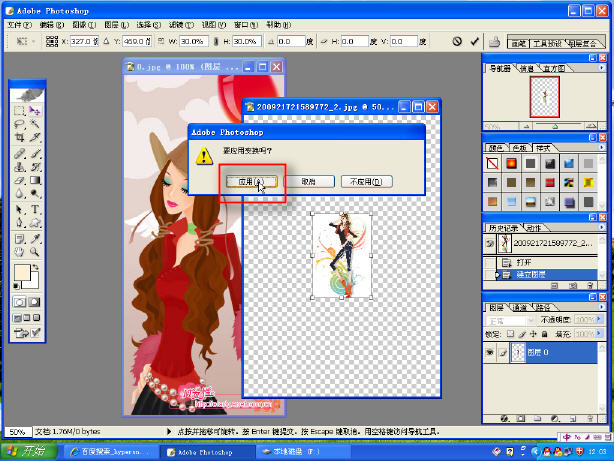Toggle the link chain between W and H
614x461 pixels.
(215, 41)
